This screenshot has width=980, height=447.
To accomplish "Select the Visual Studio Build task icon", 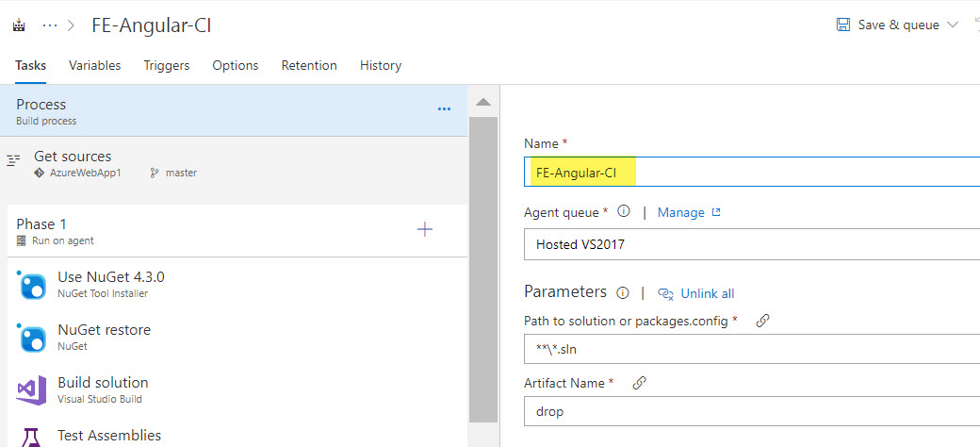I will tap(33, 390).
